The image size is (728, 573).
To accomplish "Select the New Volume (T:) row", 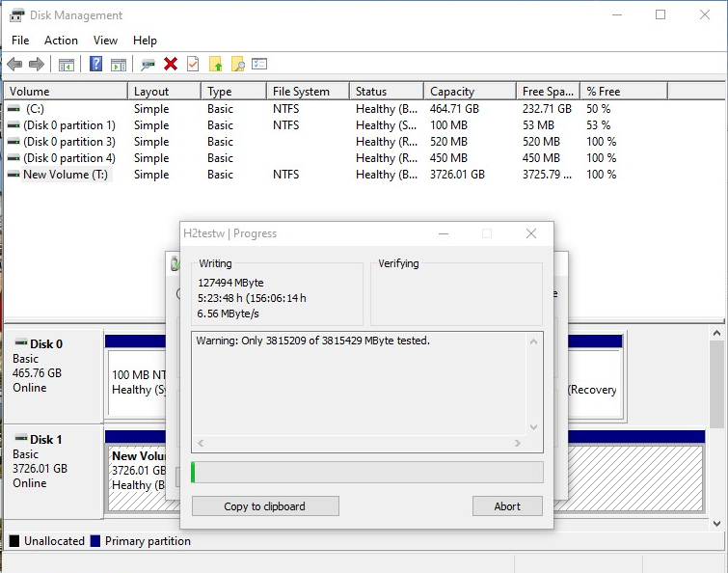I will (x=66, y=175).
